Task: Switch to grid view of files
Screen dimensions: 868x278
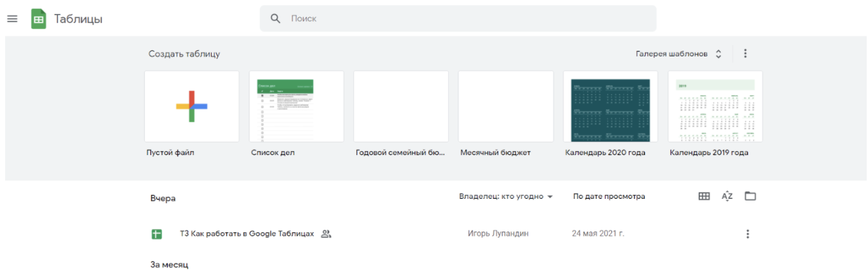Action: point(704,196)
